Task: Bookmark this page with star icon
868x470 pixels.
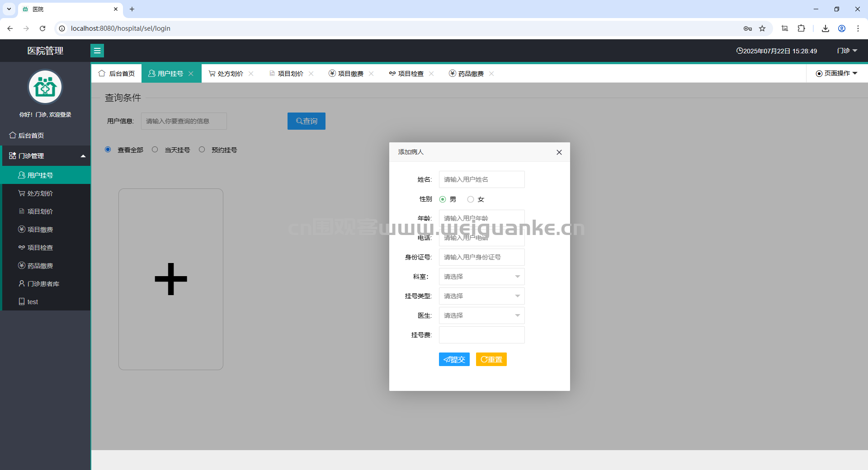Action: [x=762, y=28]
